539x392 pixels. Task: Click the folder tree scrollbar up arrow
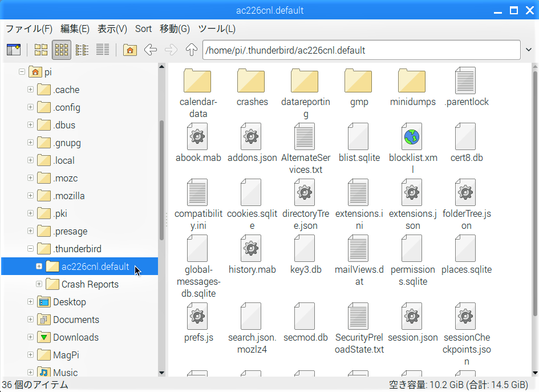coord(161,66)
